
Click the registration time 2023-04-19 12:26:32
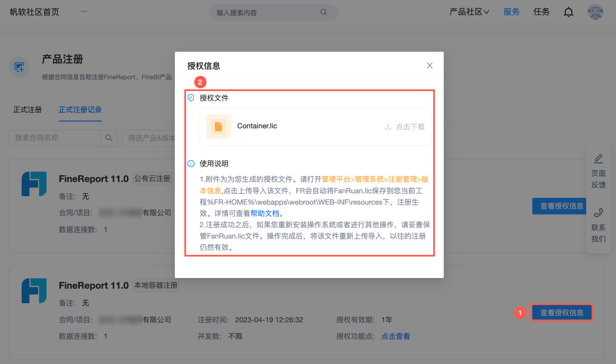[269, 320]
